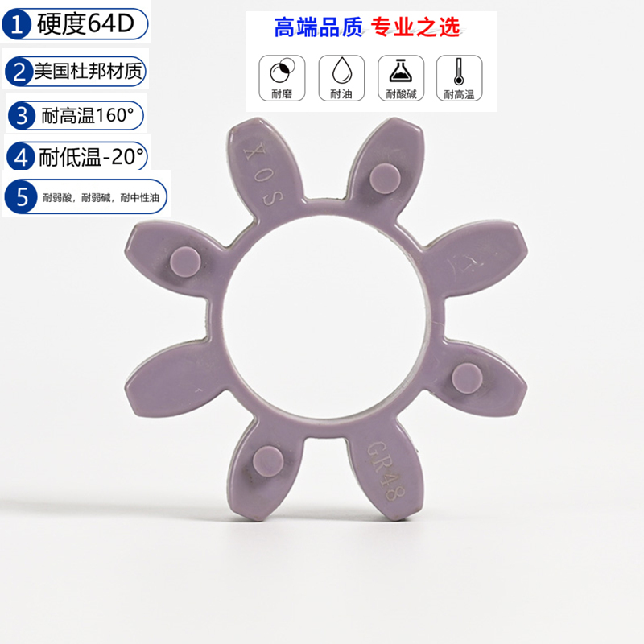This screenshot has height=644, width=644.
Task: Click the blue 高端品质 headline text
Action: [x=318, y=27]
